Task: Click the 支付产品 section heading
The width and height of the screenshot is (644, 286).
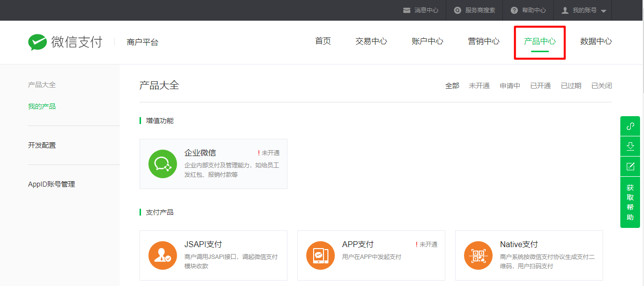Action: (x=160, y=212)
